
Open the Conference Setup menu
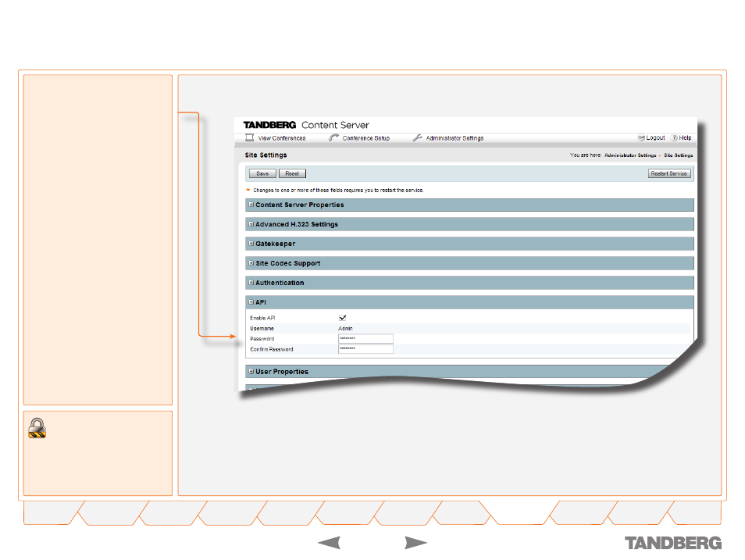[365, 138]
